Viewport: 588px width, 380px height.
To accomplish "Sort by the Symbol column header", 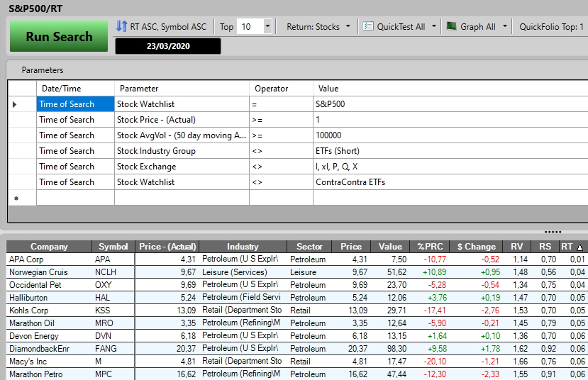I will [x=113, y=247].
